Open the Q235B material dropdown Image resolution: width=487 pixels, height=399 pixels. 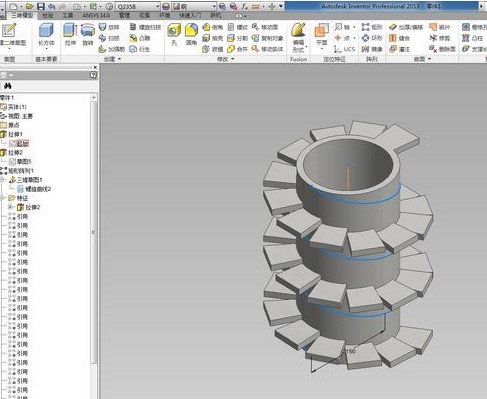coord(138,6)
